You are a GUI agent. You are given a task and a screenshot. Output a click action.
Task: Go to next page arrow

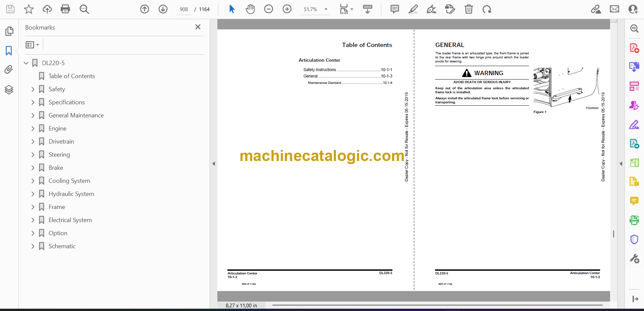(163, 9)
